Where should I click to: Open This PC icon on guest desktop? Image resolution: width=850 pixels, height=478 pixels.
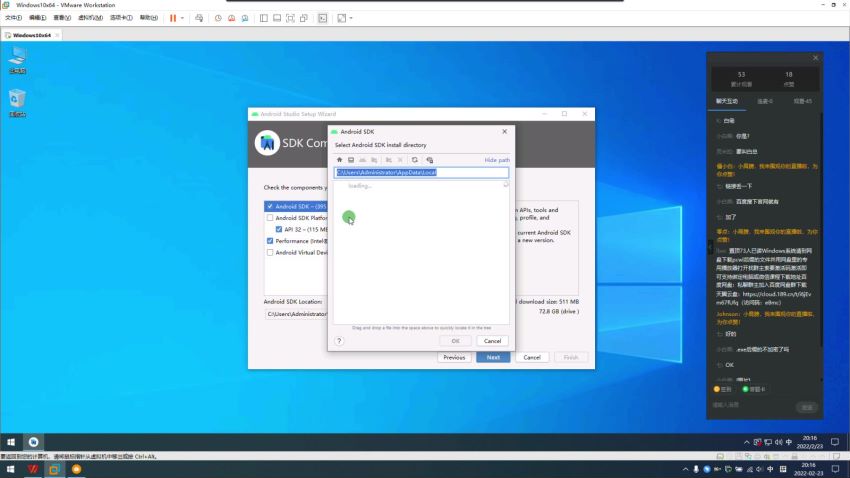tap(17, 60)
